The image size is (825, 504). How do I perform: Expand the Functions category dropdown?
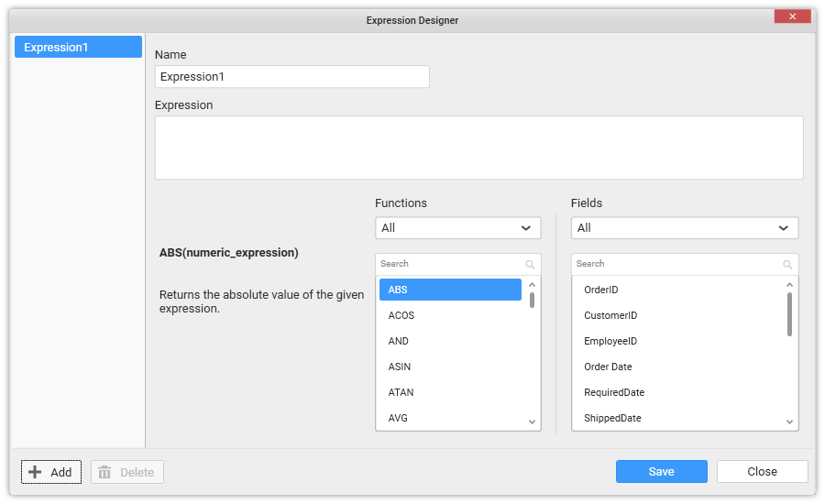[457, 227]
